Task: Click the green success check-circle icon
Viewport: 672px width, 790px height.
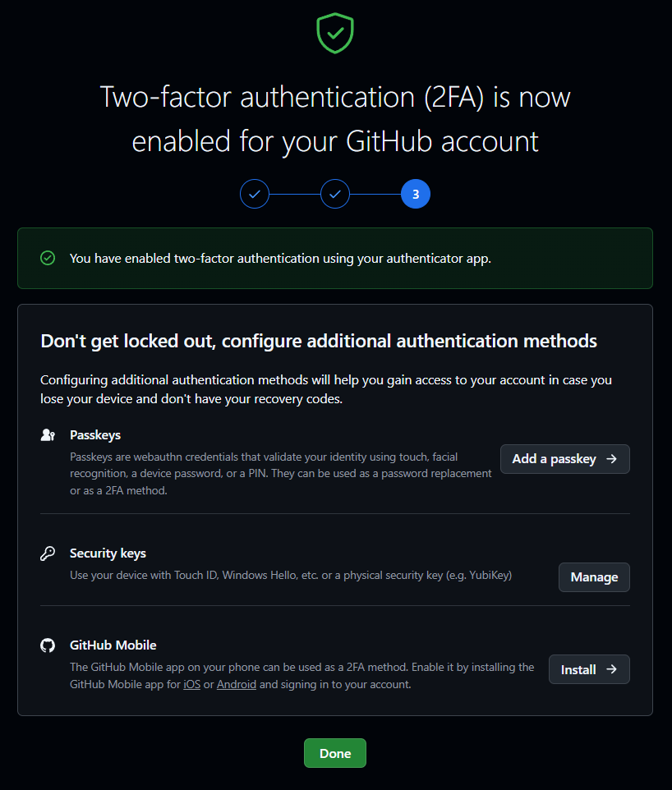Action: [x=48, y=258]
